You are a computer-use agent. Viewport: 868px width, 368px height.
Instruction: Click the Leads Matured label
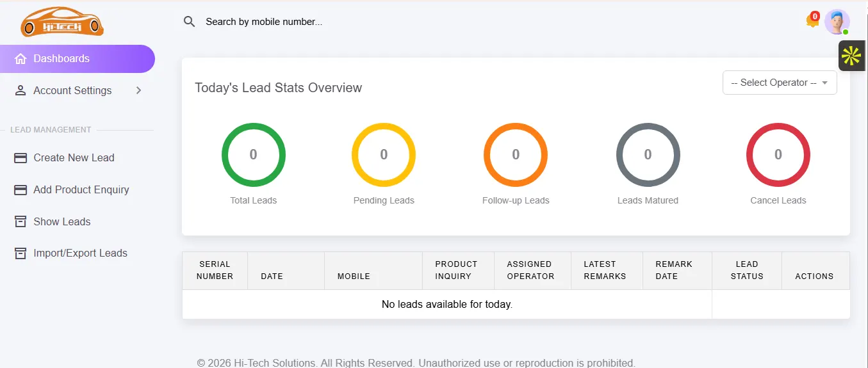click(648, 200)
